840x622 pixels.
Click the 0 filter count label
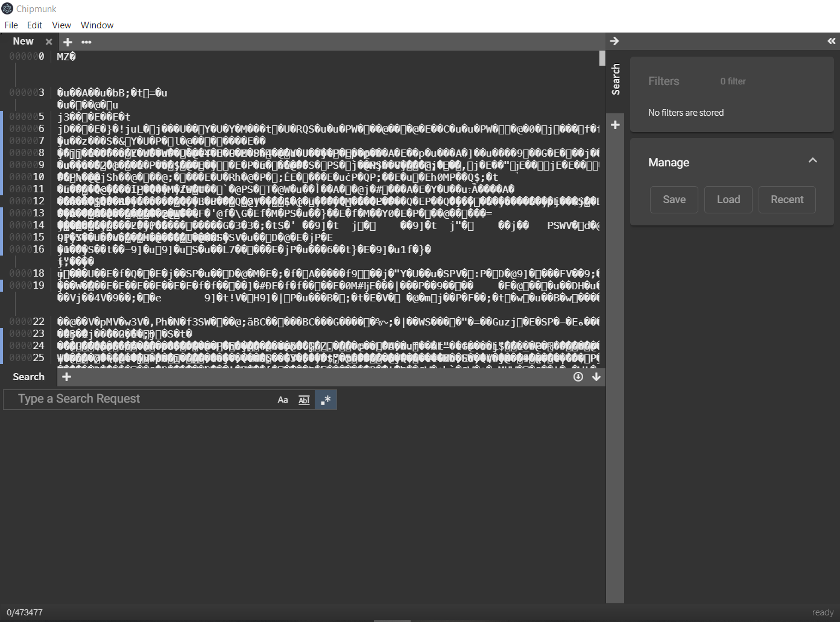733,81
